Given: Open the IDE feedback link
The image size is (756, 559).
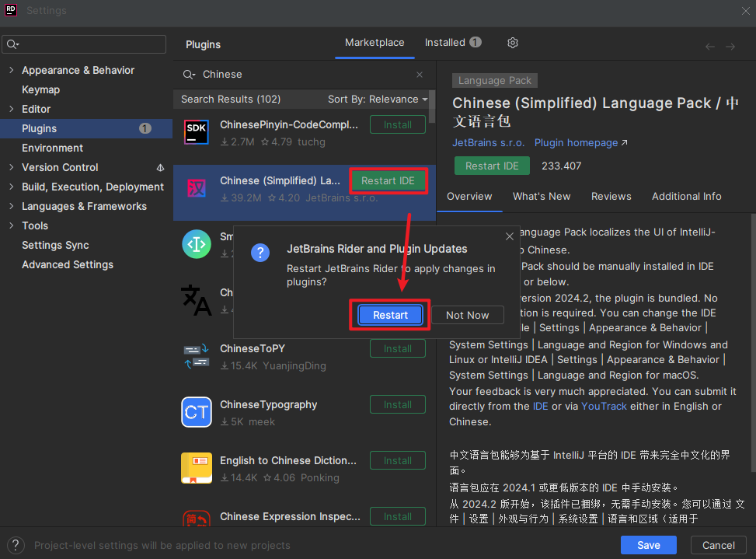Looking at the screenshot, I should (540, 406).
